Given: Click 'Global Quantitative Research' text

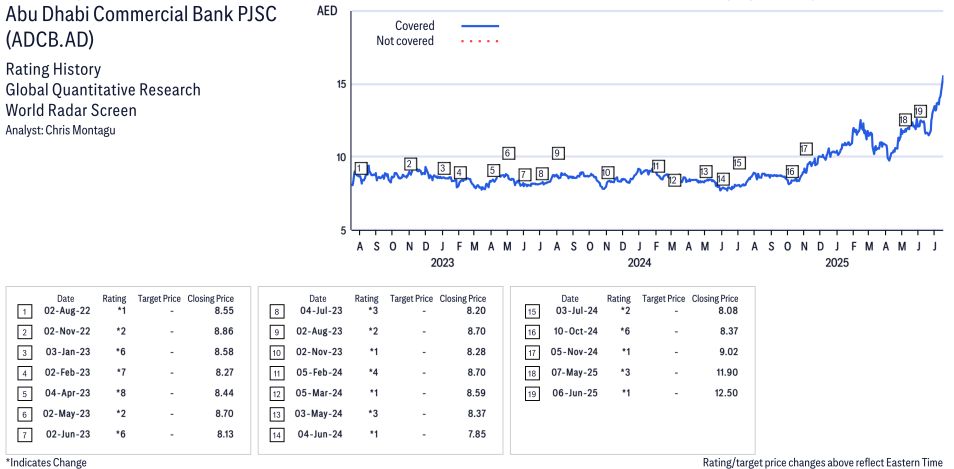Looking at the screenshot, I should 103,90.
